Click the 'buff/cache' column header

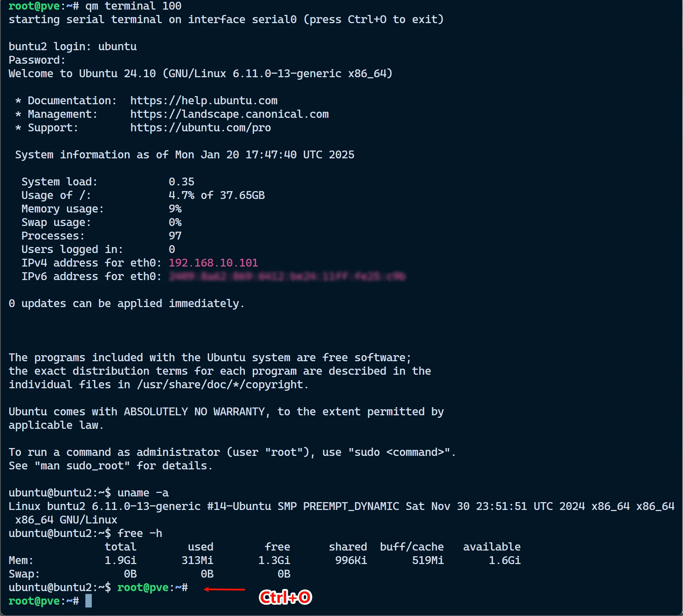pyautogui.click(x=412, y=547)
